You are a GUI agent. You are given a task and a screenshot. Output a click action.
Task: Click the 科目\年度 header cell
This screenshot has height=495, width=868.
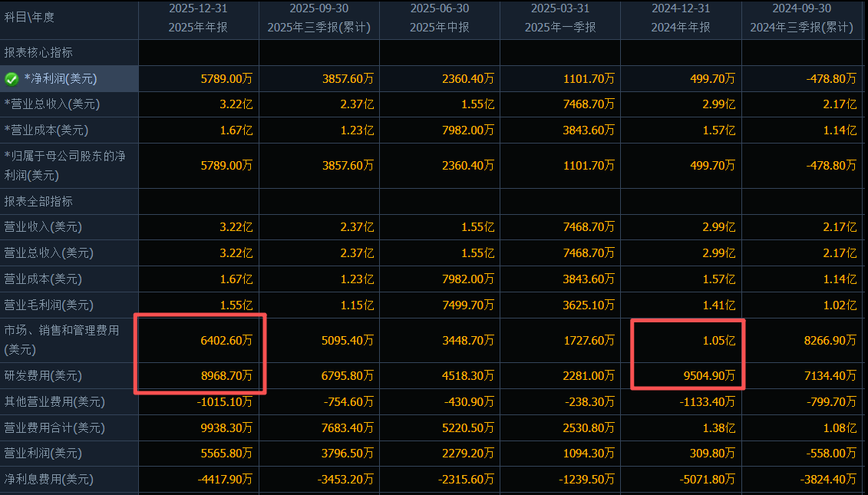click(x=30, y=17)
